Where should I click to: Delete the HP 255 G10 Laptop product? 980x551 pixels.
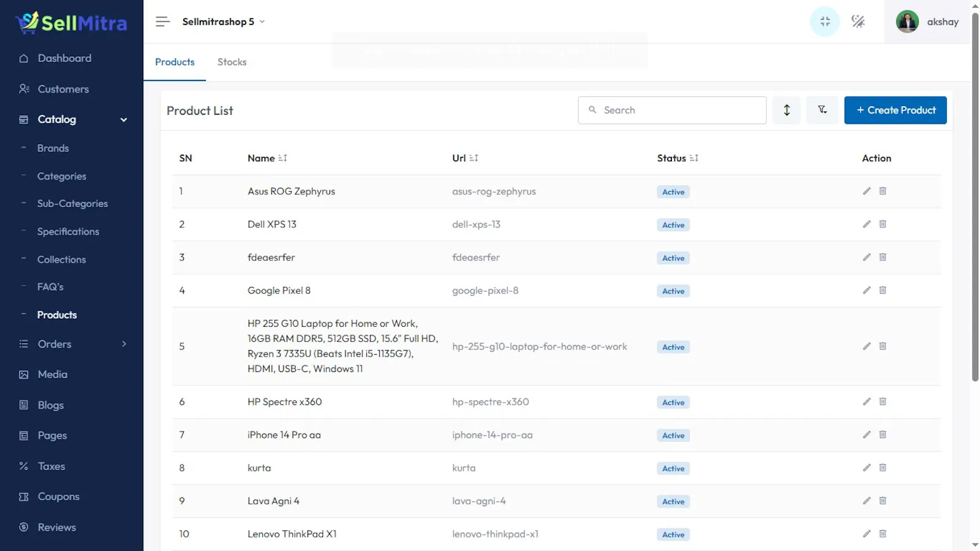883,346
